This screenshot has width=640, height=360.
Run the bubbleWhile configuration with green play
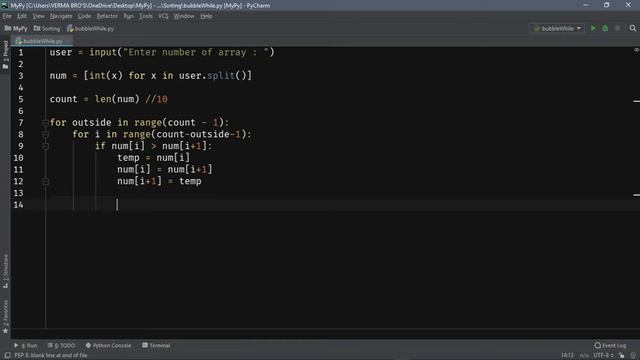[x=593, y=28]
